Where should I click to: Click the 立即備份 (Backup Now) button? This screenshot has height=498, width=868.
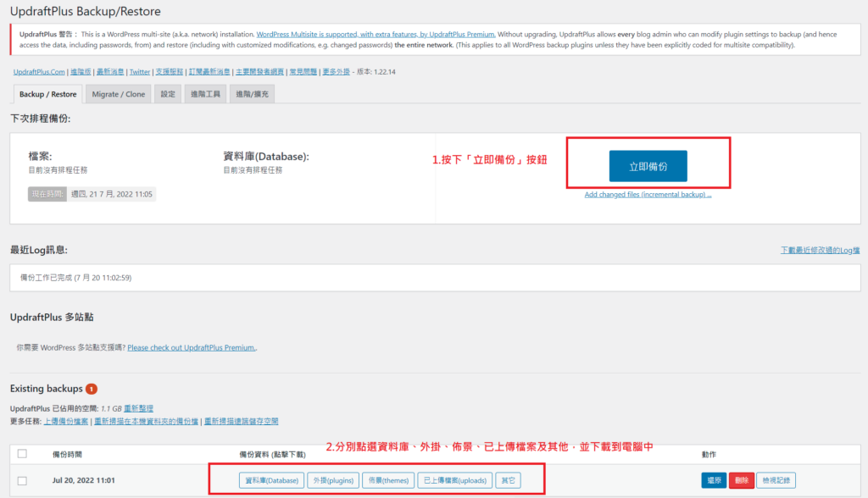(x=648, y=167)
